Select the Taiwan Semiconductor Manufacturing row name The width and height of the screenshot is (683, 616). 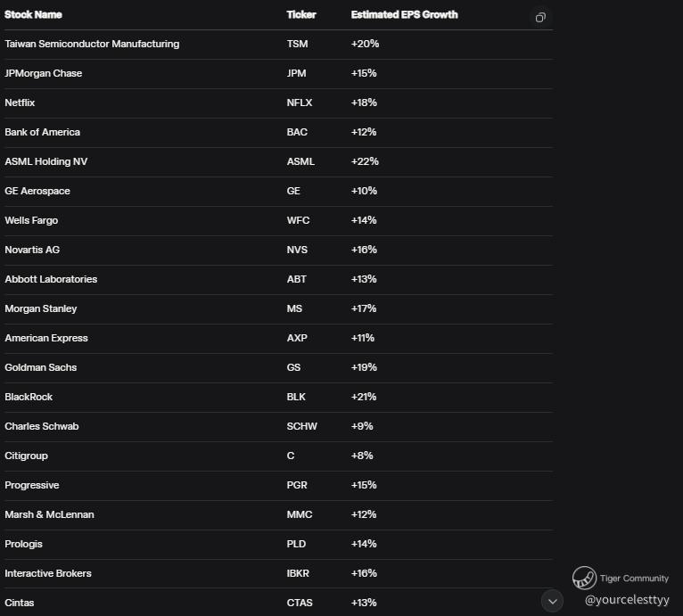point(92,44)
